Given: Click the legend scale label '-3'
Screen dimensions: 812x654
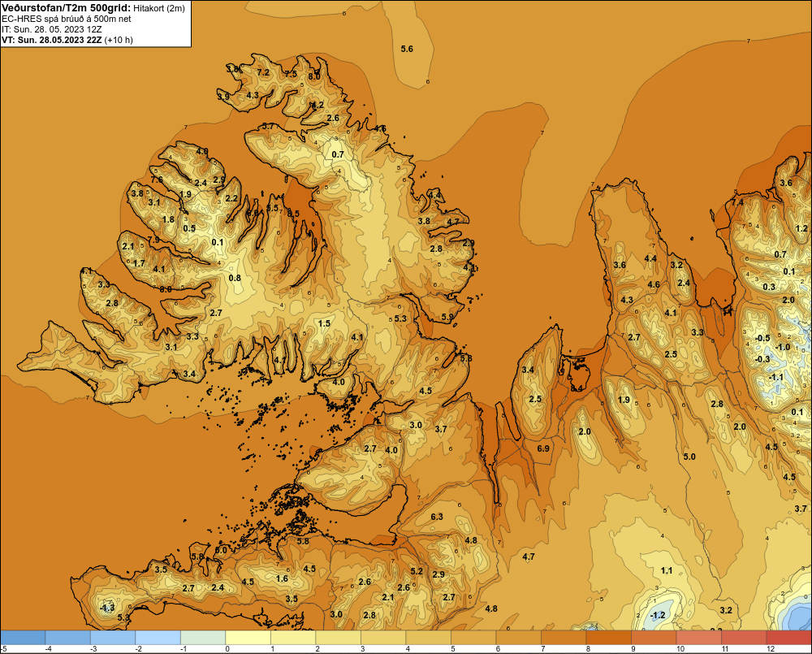Looking at the screenshot, I should point(93,649).
